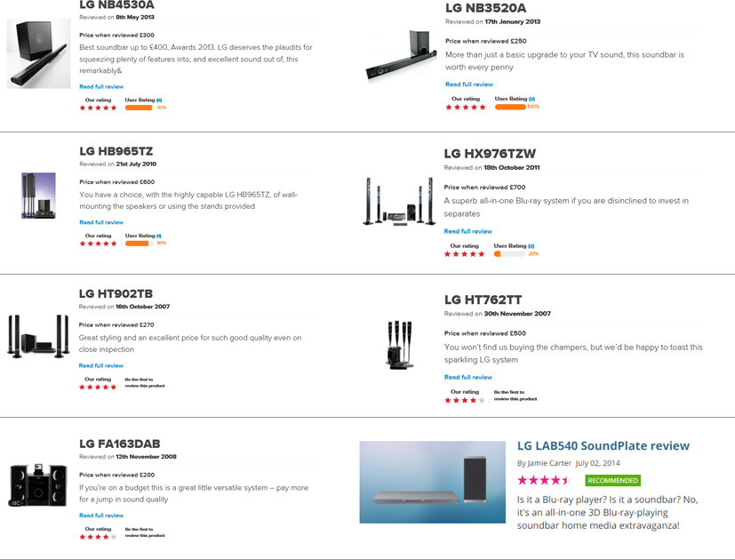This screenshot has height=560, width=735.
Task: Open Read full review for LG HB965TZ
Action: tap(101, 222)
